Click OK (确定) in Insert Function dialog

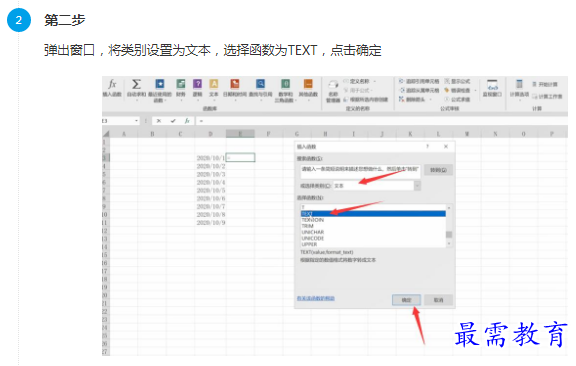point(406,300)
